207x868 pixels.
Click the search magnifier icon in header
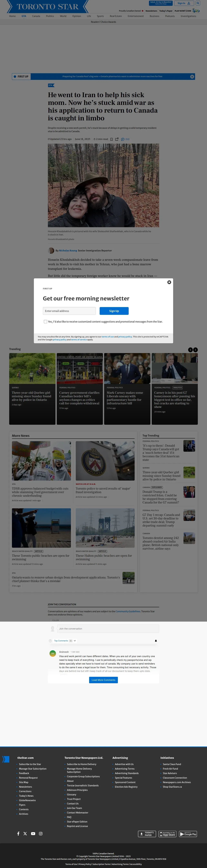pos(198,3)
